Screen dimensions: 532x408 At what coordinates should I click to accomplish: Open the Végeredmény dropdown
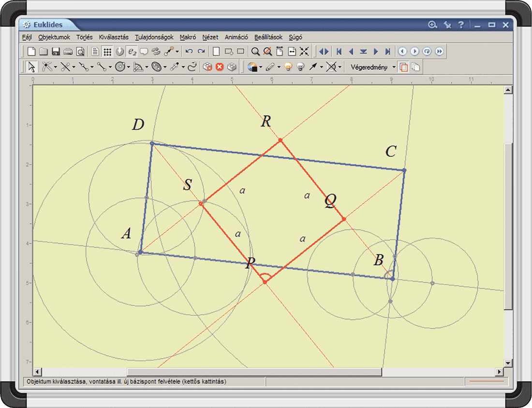(x=394, y=67)
